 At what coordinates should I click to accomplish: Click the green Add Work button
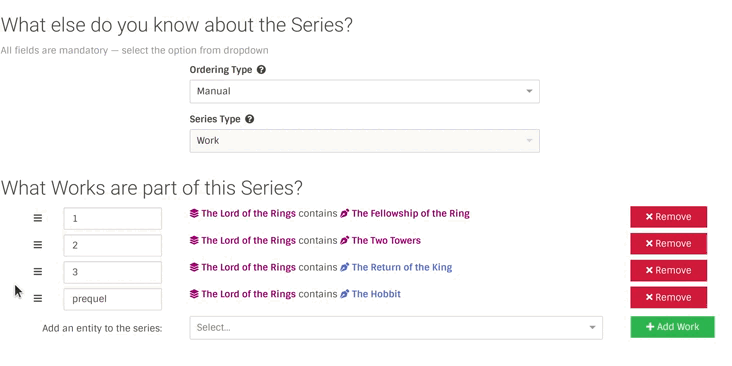coord(672,327)
